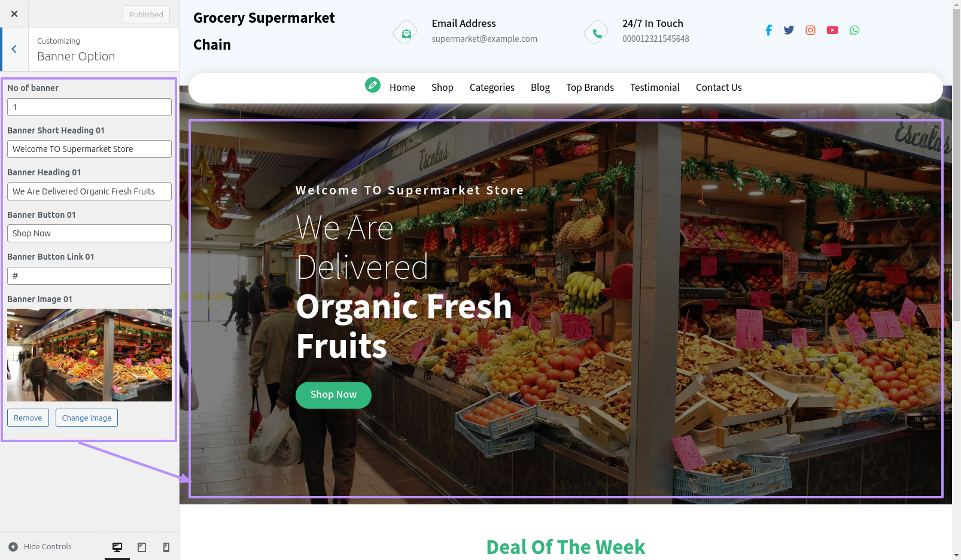Open the WhatsApp social icon
Screen dimensions: 961x560
pos(854,30)
